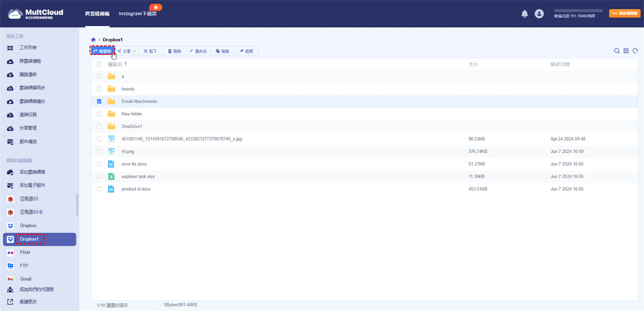Click the Excel icon of explorer task.xlsx
Image resolution: width=644 pixels, height=311 pixels.
pos(112,176)
